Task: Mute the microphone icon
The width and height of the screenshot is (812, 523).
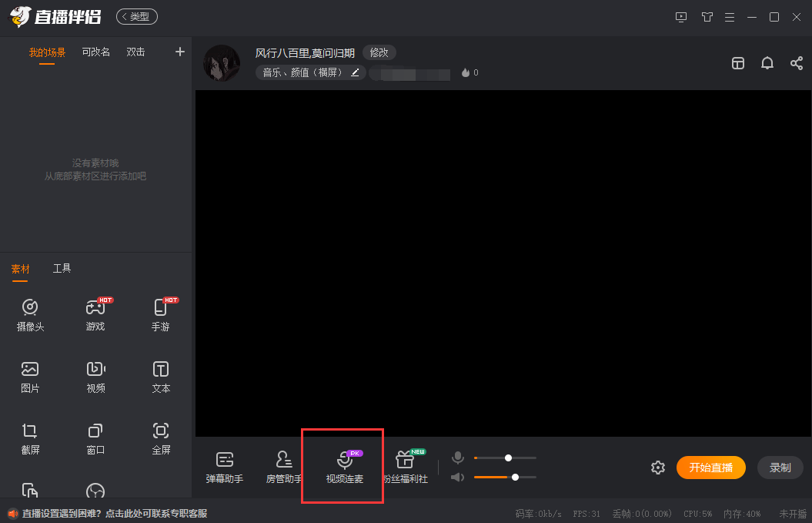Action: pyautogui.click(x=457, y=457)
